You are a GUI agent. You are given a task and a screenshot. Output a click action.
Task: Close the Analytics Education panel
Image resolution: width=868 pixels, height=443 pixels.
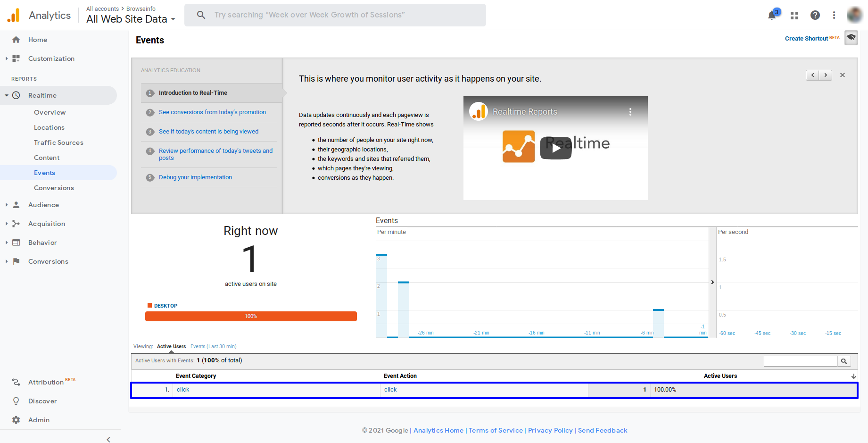(843, 75)
